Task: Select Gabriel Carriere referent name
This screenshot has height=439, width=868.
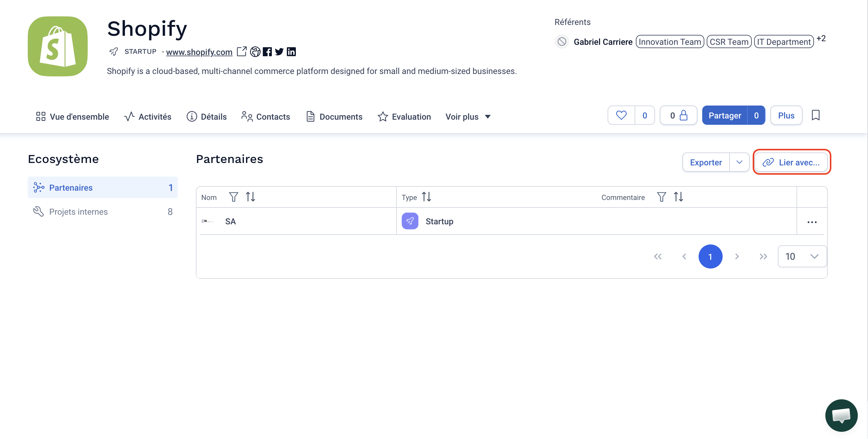Action: [x=603, y=42]
